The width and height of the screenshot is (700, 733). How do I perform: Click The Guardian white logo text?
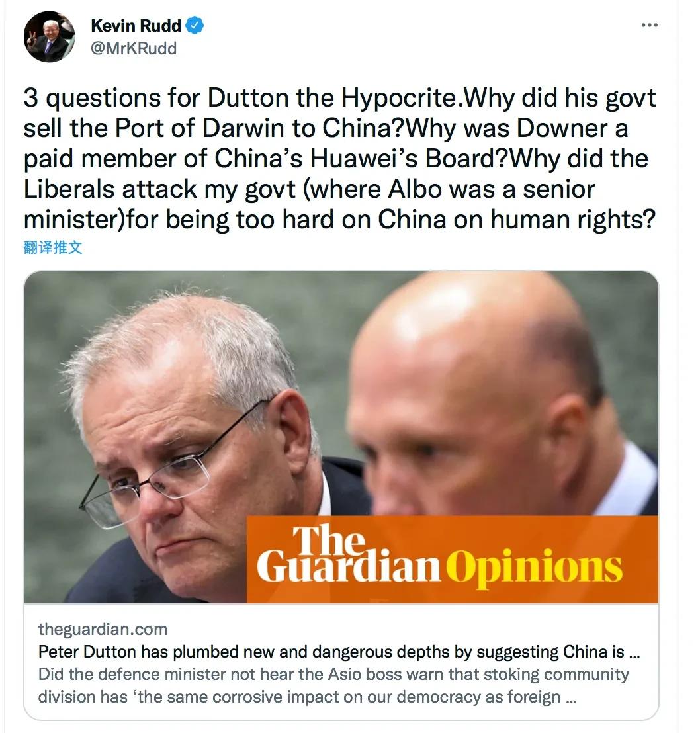[x=349, y=555]
